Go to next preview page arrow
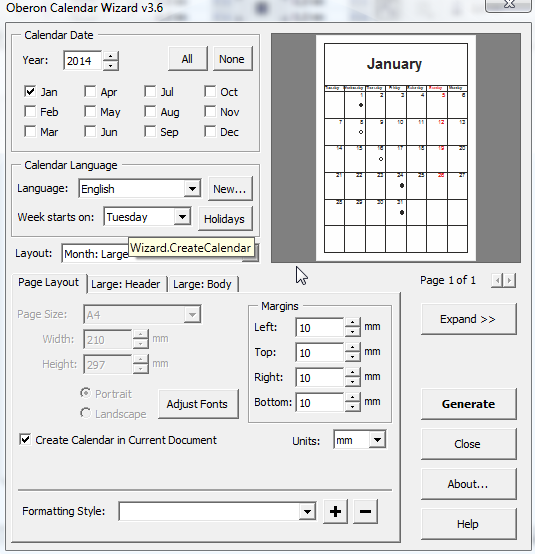This screenshot has width=535, height=554. click(x=509, y=281)
